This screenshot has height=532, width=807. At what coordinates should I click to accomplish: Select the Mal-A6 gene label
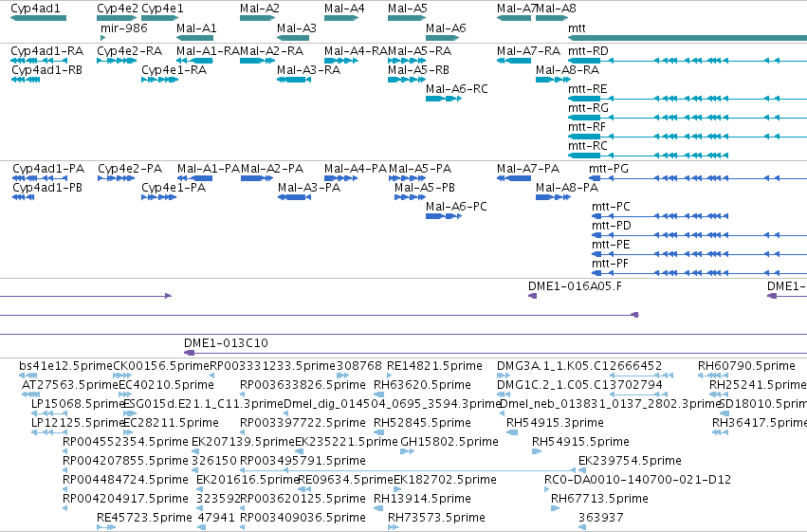point(446,28)
